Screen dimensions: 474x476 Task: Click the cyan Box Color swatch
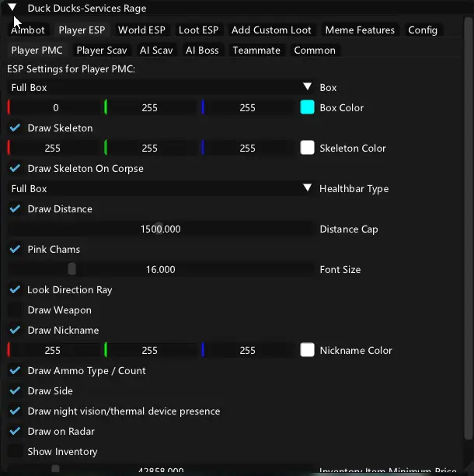[x=307, y=108]
